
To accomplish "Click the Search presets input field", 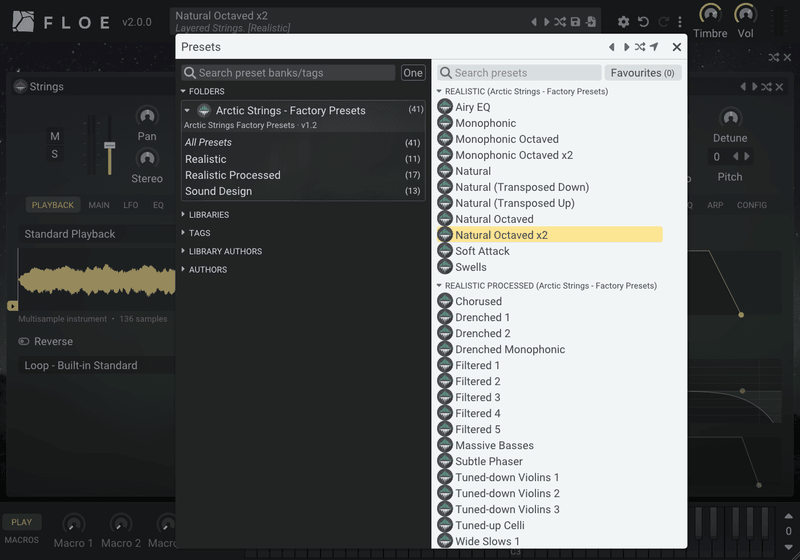I will (x=519, y=73).
